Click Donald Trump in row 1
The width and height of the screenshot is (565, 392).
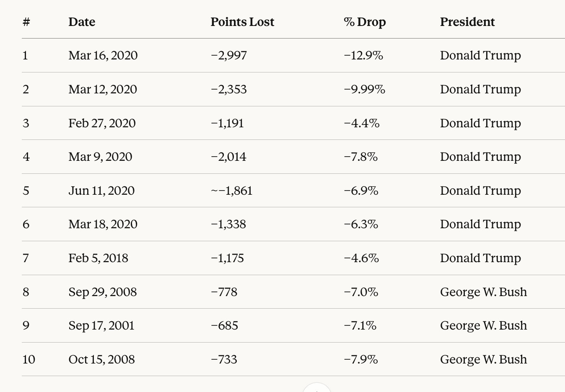(480, 55)
